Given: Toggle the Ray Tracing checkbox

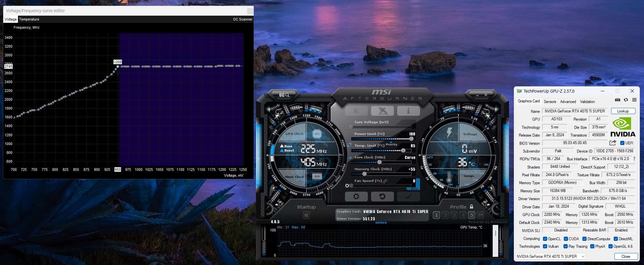Looking at the screenshot, I should [566, 246].
